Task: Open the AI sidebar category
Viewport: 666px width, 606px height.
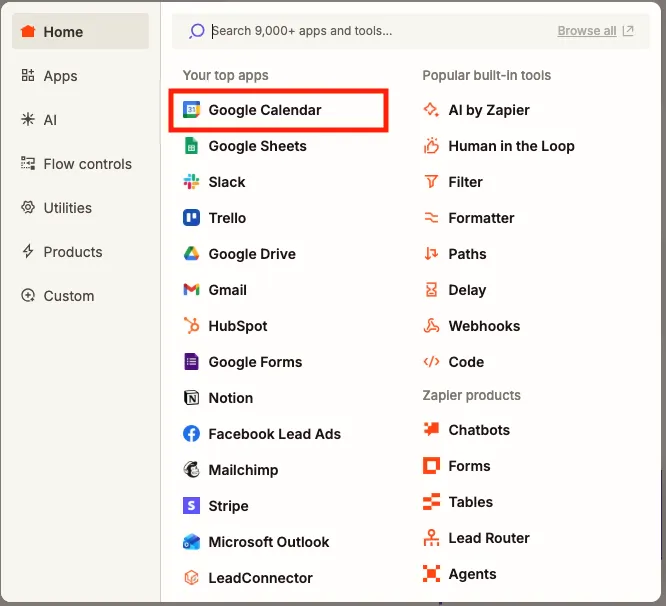Action: 80,120
